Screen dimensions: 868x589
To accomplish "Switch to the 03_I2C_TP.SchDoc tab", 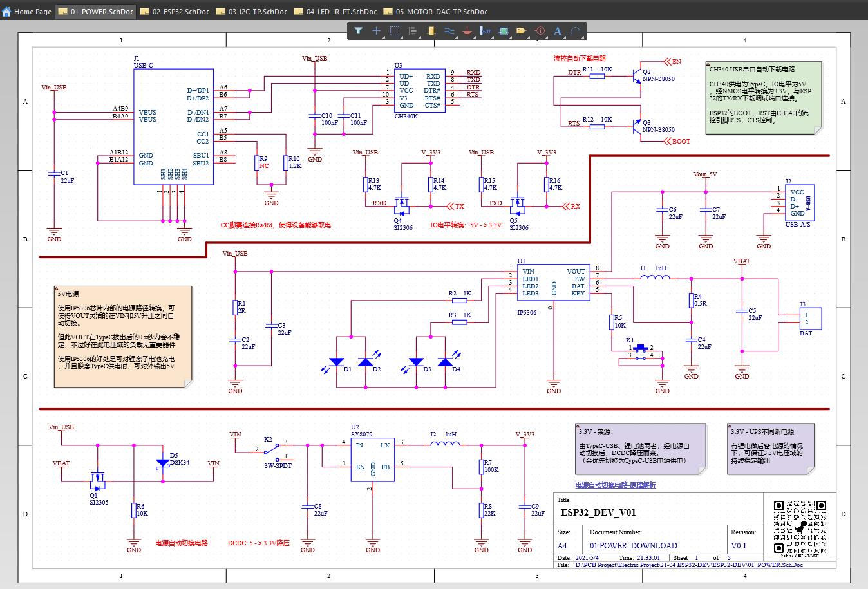I will pyautogui.click(x=252, y=11).
